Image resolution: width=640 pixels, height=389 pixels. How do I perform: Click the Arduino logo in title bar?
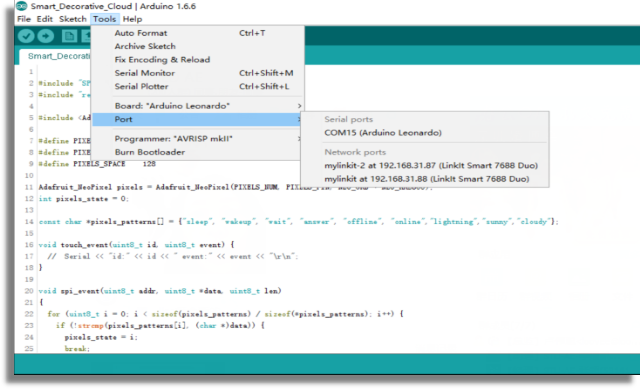(21, 6)
